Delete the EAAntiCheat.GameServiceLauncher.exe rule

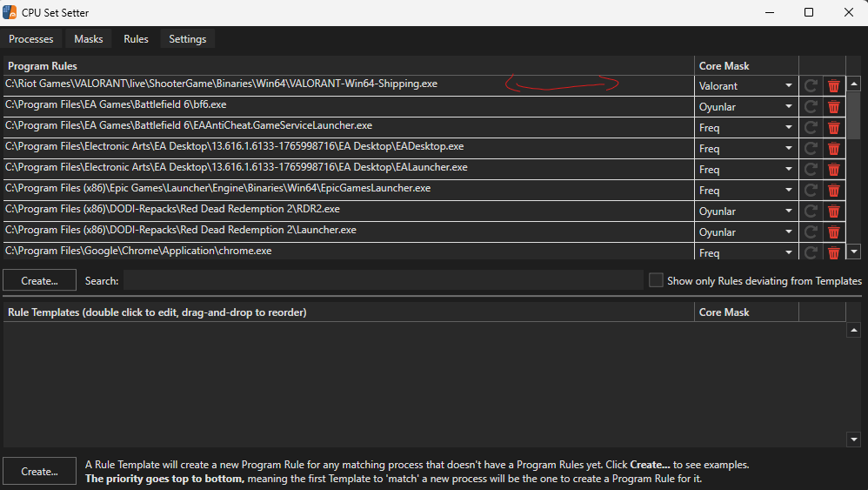tap(834, 128)
